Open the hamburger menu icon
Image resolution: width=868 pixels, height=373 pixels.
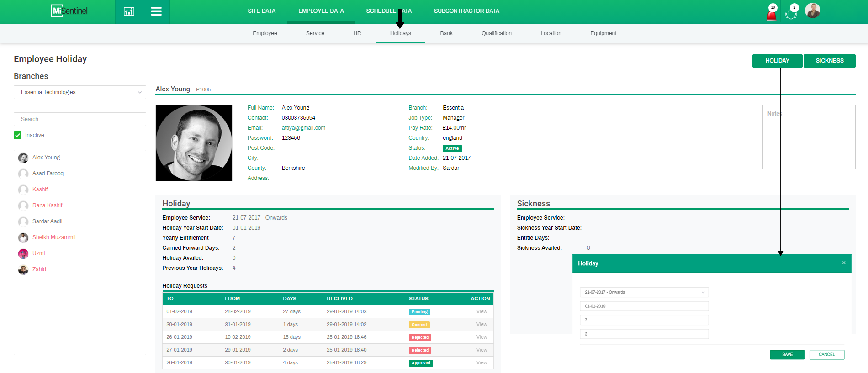pos(156,11)
